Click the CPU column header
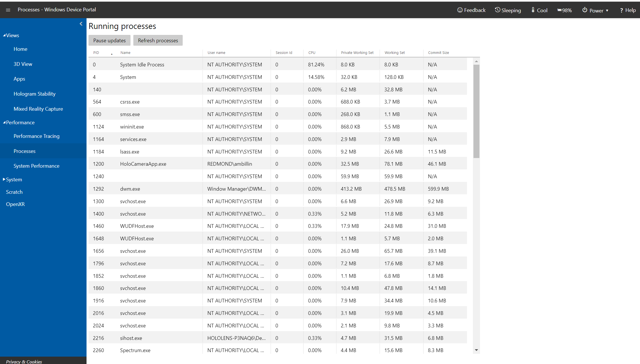This screenshot has height=364, width=640. pyautogui.click(x=312, y=52)
